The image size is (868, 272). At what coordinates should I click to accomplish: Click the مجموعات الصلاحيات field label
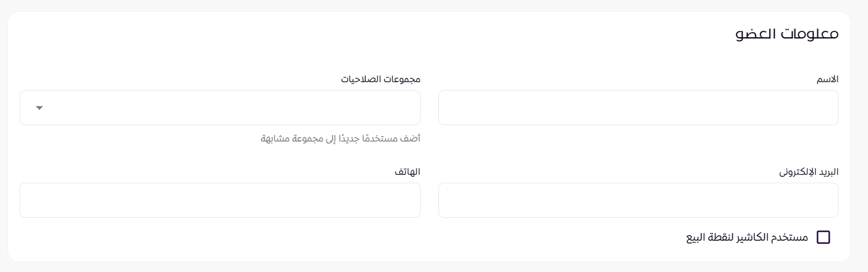(381, 79)
